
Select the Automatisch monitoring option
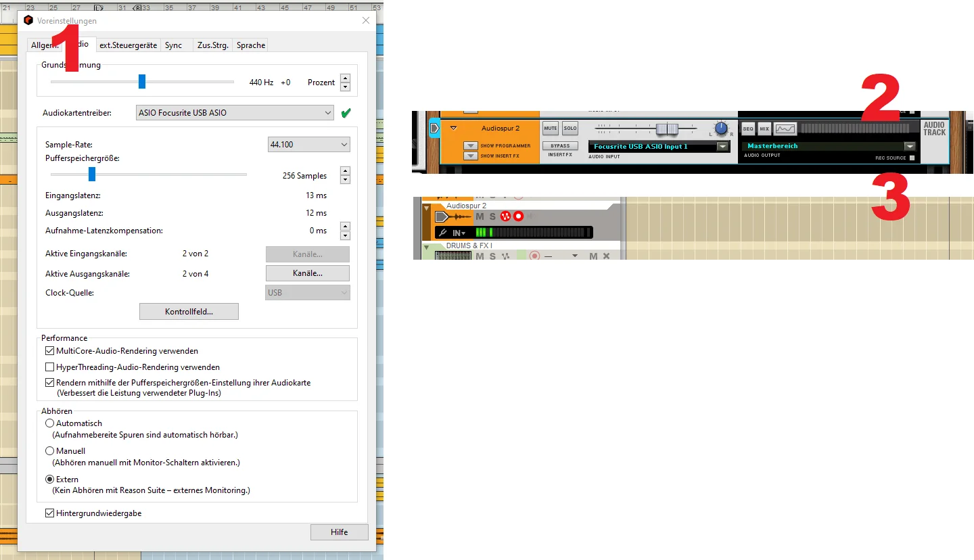49,423
